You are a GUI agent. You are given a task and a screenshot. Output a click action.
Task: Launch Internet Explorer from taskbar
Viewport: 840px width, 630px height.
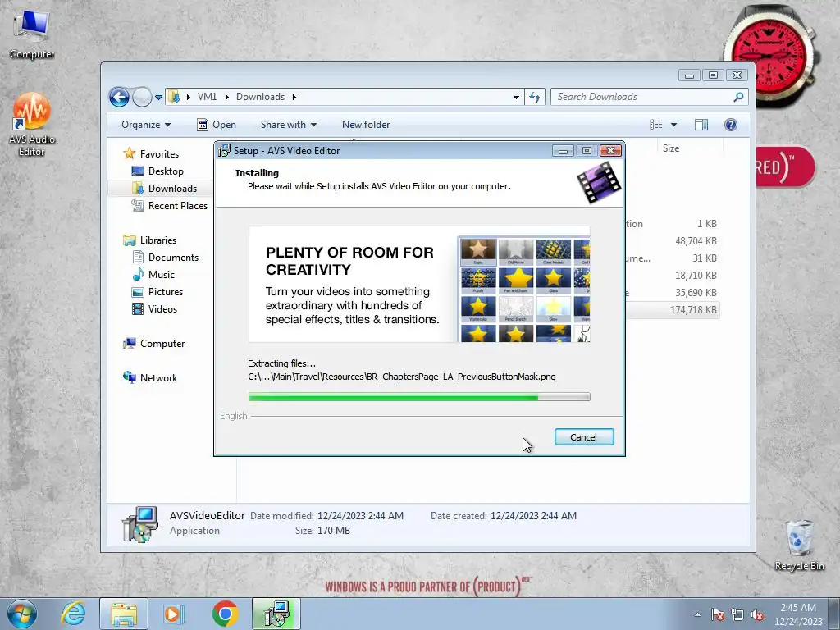pos(73,614)
